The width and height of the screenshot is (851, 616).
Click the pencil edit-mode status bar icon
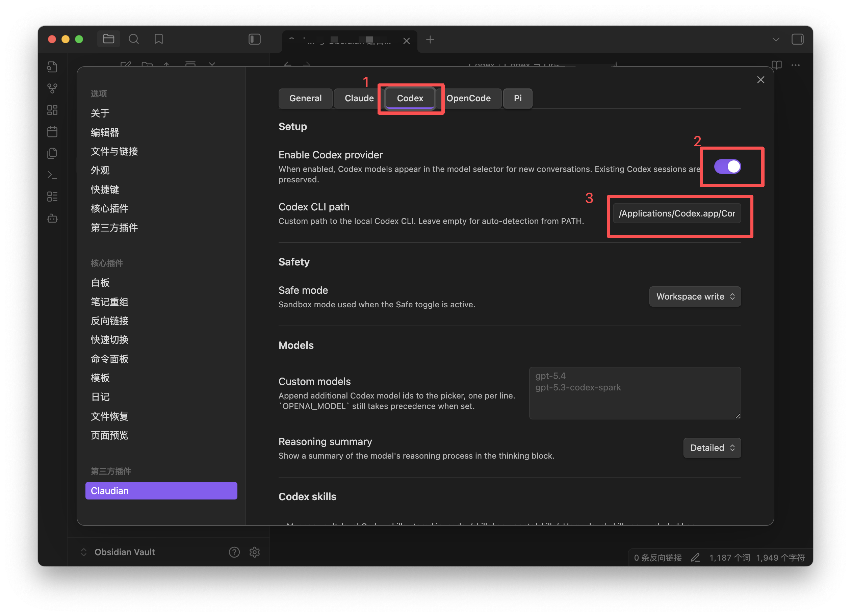(695, 558)
